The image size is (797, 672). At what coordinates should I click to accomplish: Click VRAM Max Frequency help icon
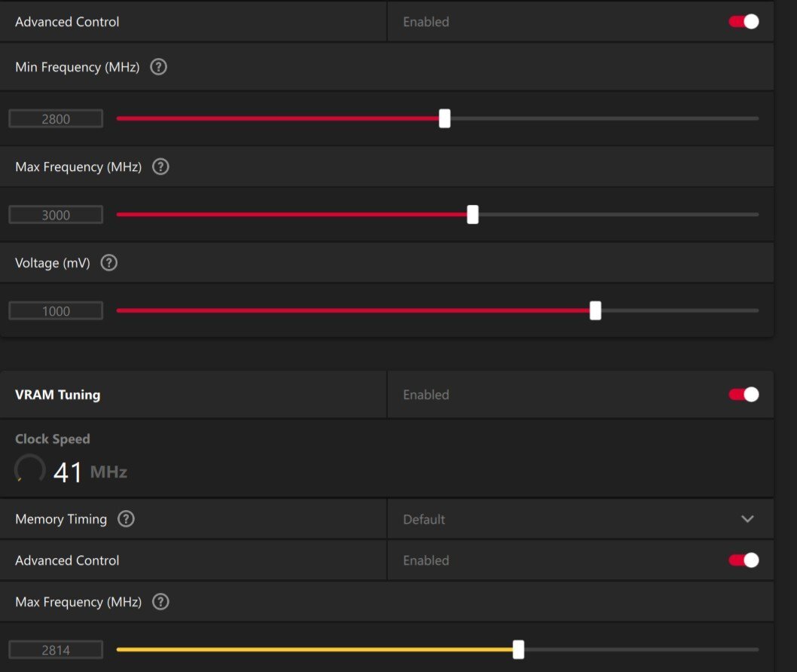click(160, 602)
